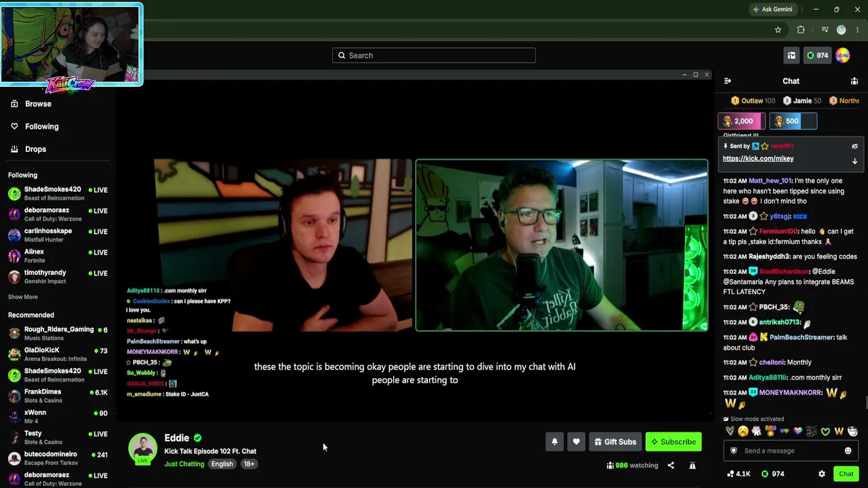Collapse the chat panel with the arrow icon
Viewport: 868px width, 488px height.
coord(728,81)
